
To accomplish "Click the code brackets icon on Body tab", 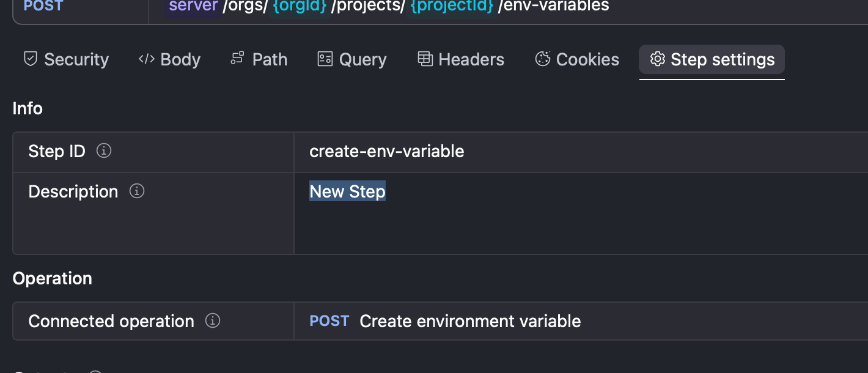I will click(146, 59).
